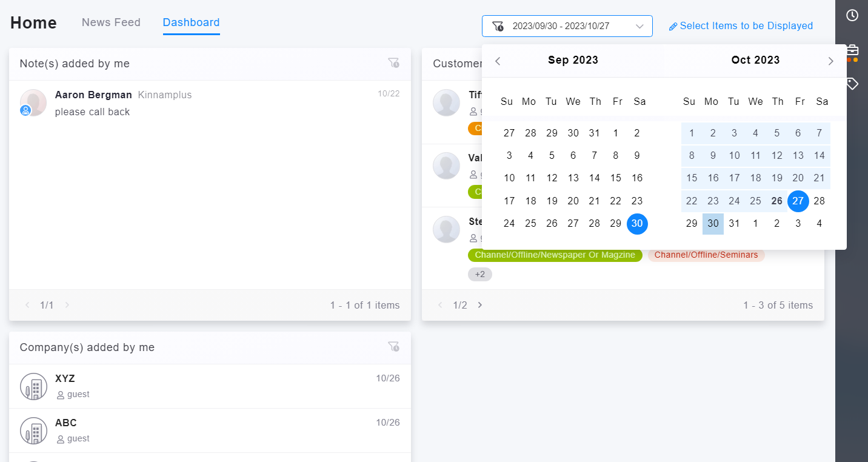Expand the +2 more tags badge
The width and height of the screenshot is (868, 462).
click(x=479, y=275)
